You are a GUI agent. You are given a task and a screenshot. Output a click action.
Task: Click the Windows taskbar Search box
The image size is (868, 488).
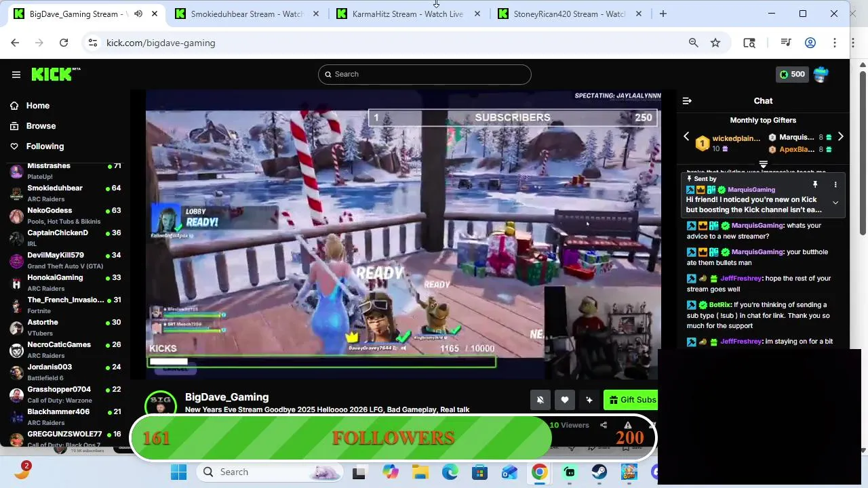(x=271, y=472)
